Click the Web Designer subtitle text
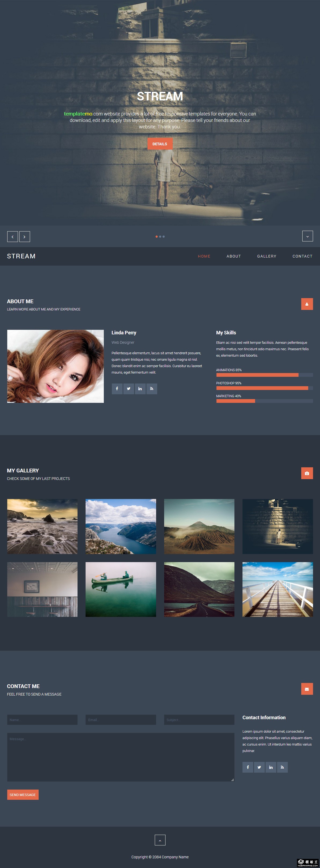320x868 pixels. [x=123, y=342]
